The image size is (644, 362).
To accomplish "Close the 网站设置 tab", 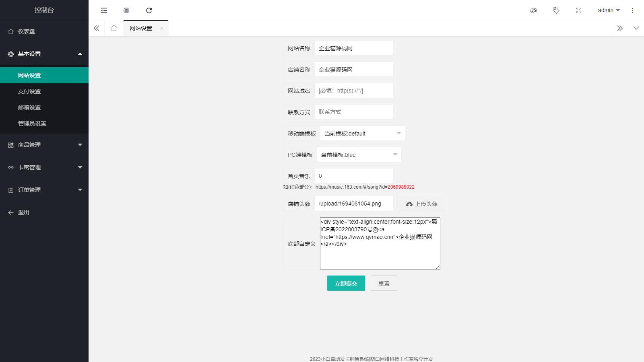I will pyautogui.click(x=162, y=28).
